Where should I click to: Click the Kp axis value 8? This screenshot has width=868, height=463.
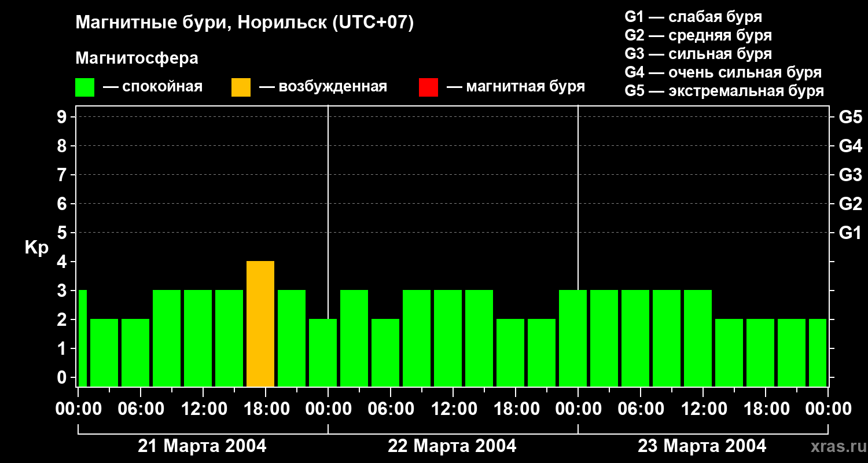63,146
